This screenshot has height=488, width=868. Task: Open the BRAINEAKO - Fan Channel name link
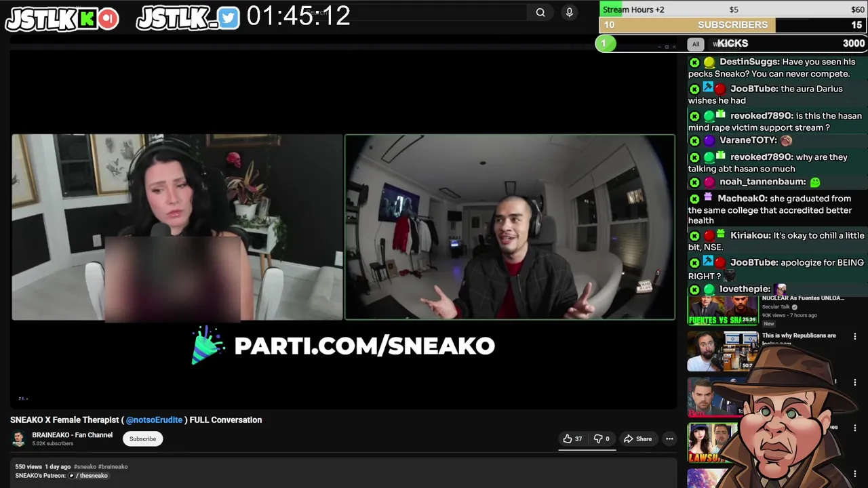(x=72, y=435)
